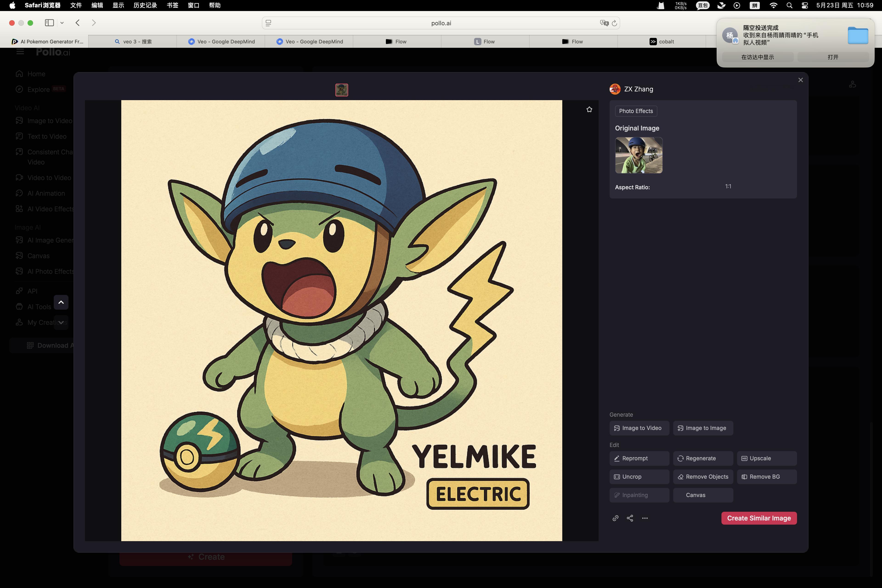This screenshot has width=882, height=588.
Task: Click 打开 in AirDrop notification
Action: point(833,57)
